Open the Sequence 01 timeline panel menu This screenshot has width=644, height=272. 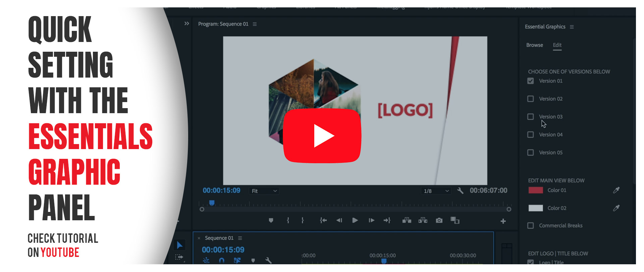click(240, 238)
